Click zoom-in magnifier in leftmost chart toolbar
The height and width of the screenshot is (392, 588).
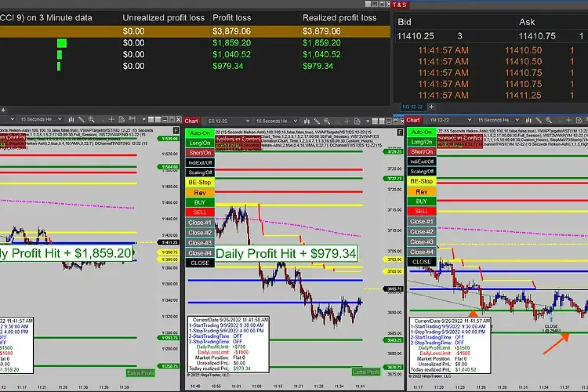91,119
